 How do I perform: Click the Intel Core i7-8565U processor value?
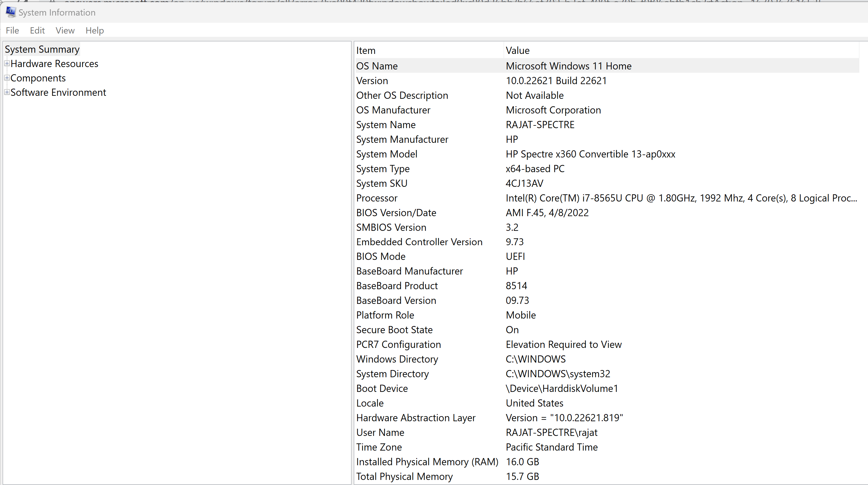681,198
